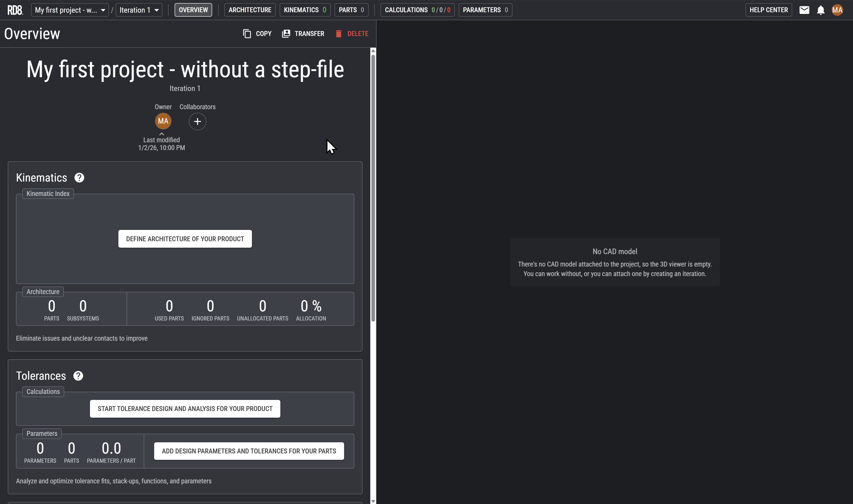Switch to the KINEMATICS tab
The image size is (853, 504).
point(305,10)
